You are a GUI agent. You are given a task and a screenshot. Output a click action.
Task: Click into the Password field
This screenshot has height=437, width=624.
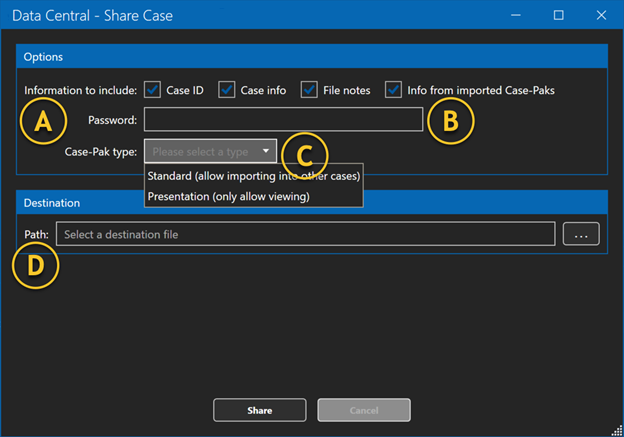283,119
